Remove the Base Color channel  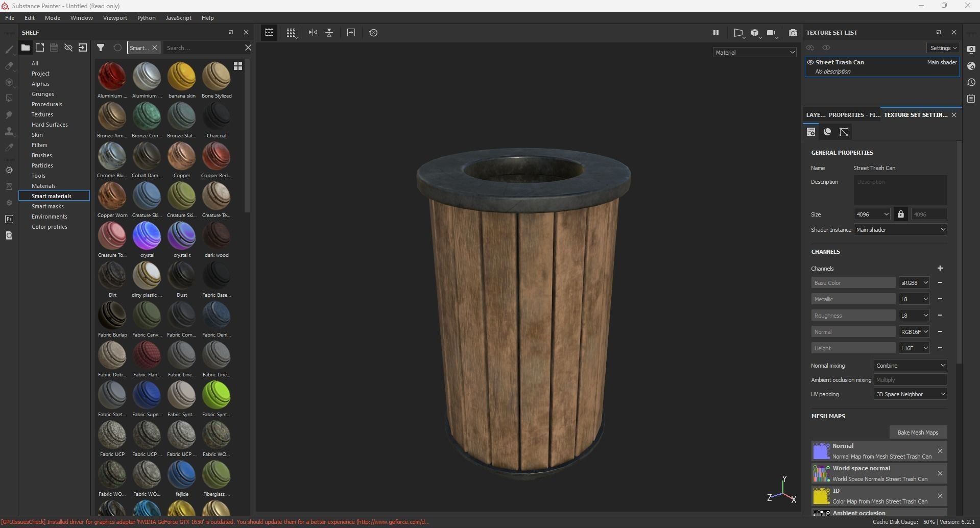[940, 283]
